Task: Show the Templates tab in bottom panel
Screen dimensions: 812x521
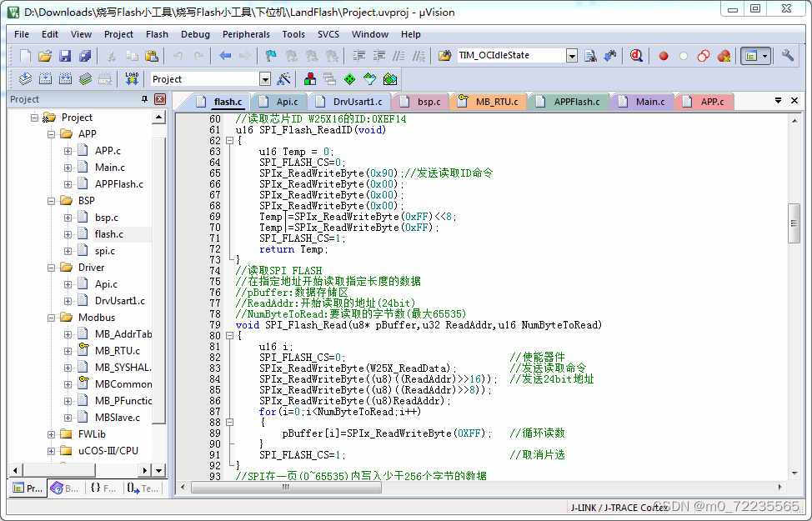Action: pyautogui.click(x=143, y=488)
